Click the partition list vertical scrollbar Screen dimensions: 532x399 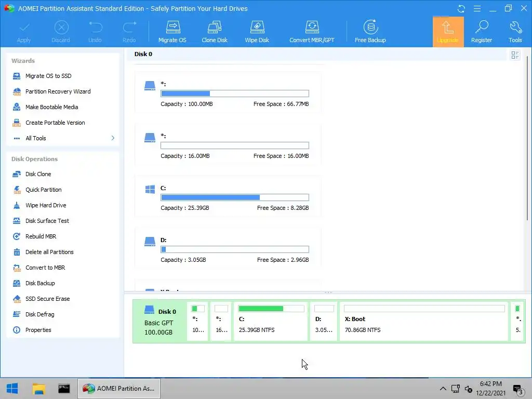[x=527, y=138]
